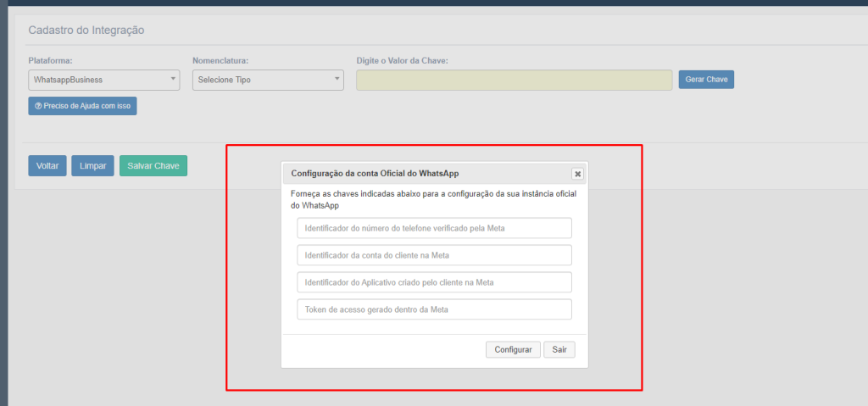The width and height of the screenshot is (868, 406).
Task: Click the Configurar button in dialog
Action: 513,349
